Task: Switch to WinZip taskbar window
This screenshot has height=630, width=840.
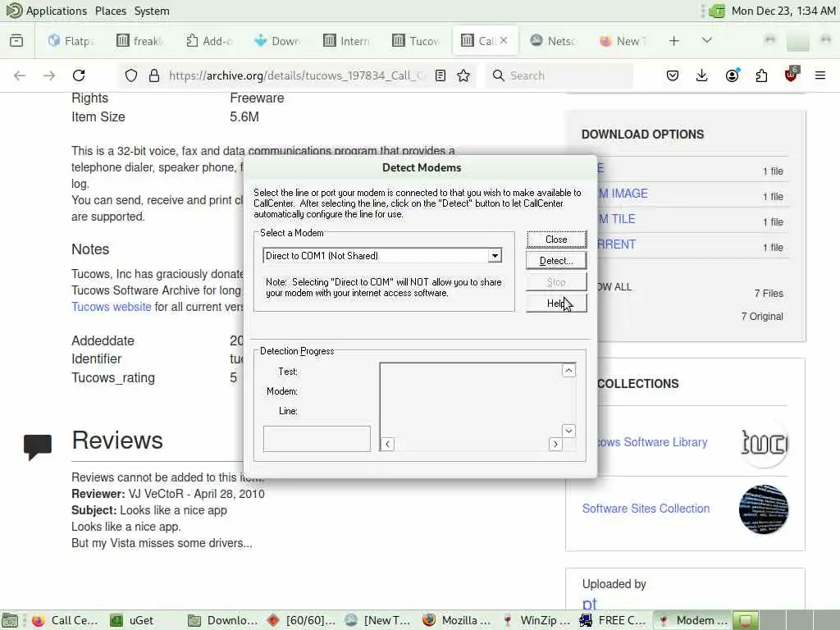Action: coord(536,620)
